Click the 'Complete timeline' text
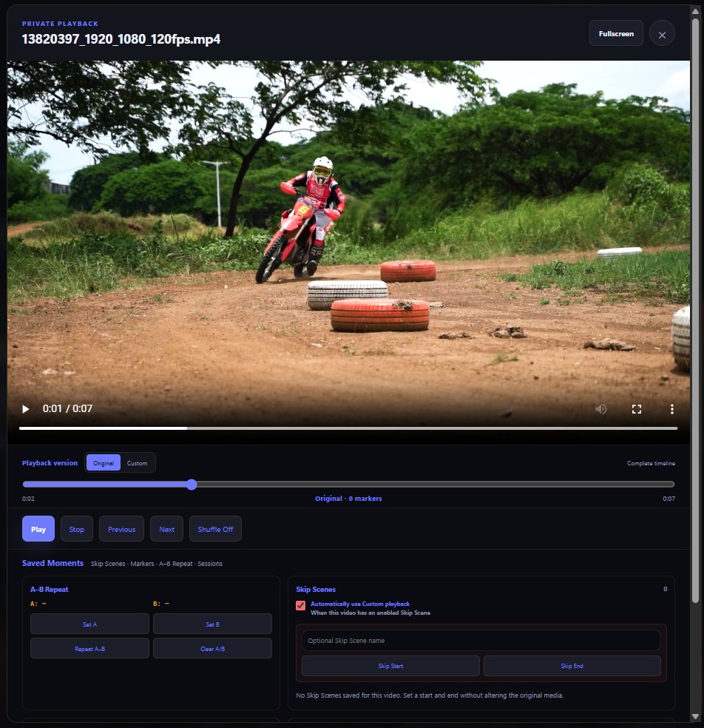This screenshot has width=704, height=728. coord(651,463)
